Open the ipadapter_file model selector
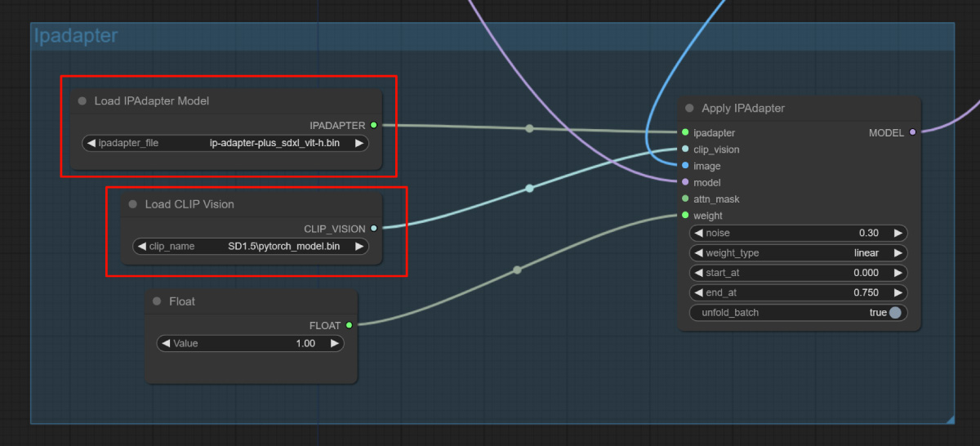980x446 pixels. coord(225,143)
